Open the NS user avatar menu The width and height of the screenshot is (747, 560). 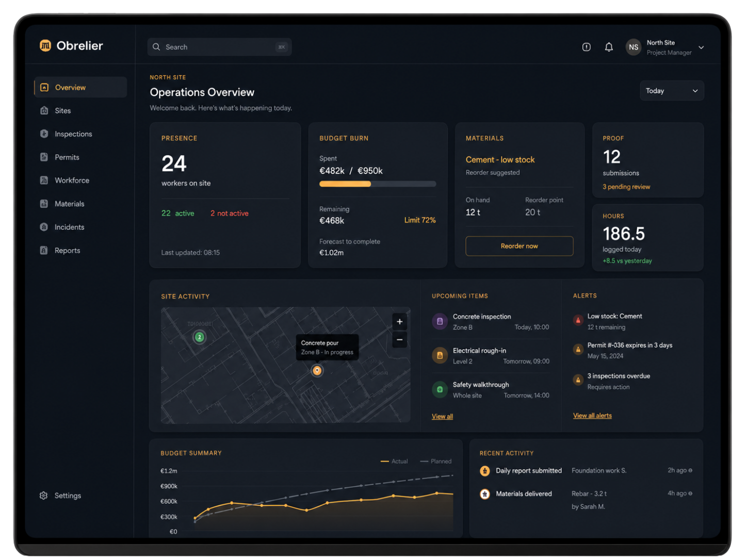(633, 47)
